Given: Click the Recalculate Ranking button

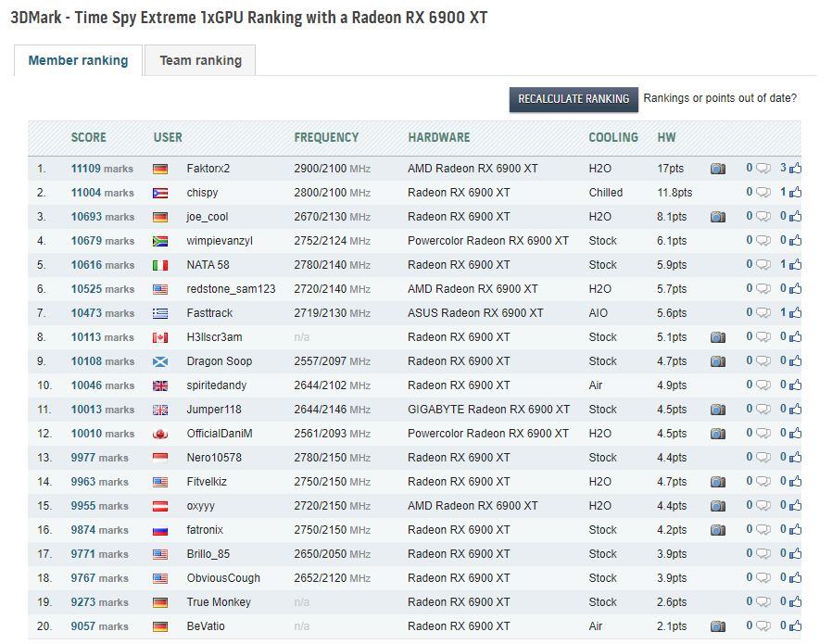Looking at the screenshot, I should point(574,99).
